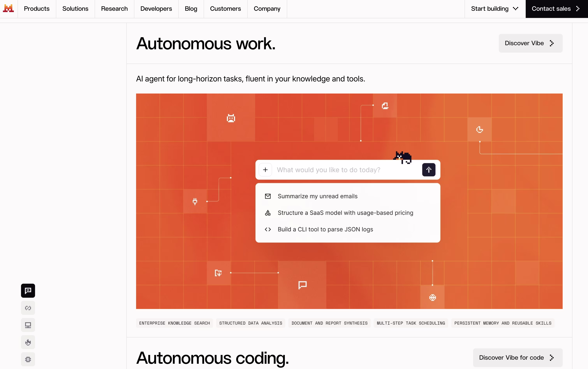Click the speech flag icon in orange graphic
The height and width of the screenshot is (369, 588).
pos(302,285)
